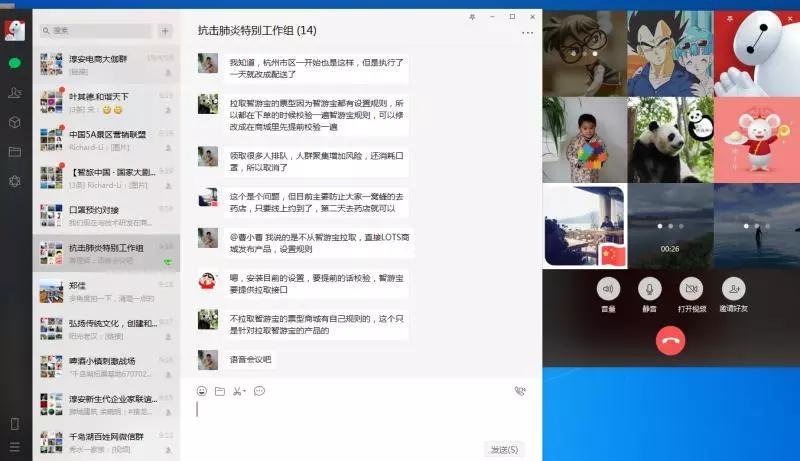Click the send-file folder icon in toolbar
The image size is (800, 461).
[x=220, y=391]
